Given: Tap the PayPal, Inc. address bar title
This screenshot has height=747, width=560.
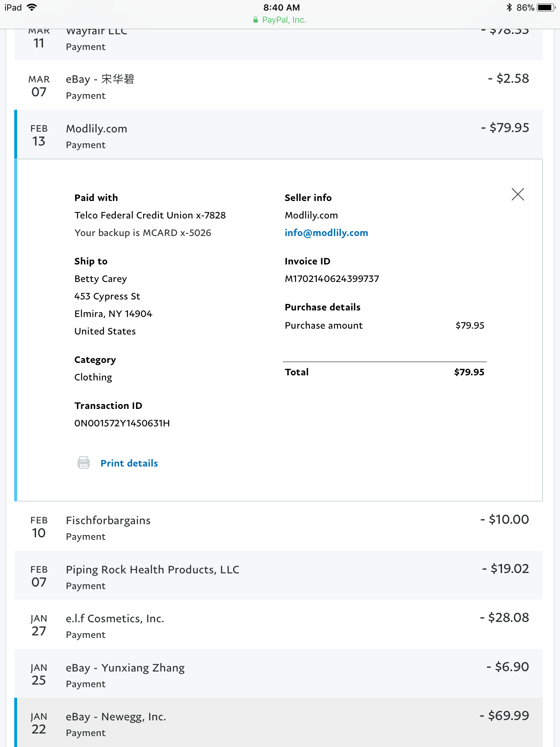Looking at the screenshot, I should click(x=284, y=20).
